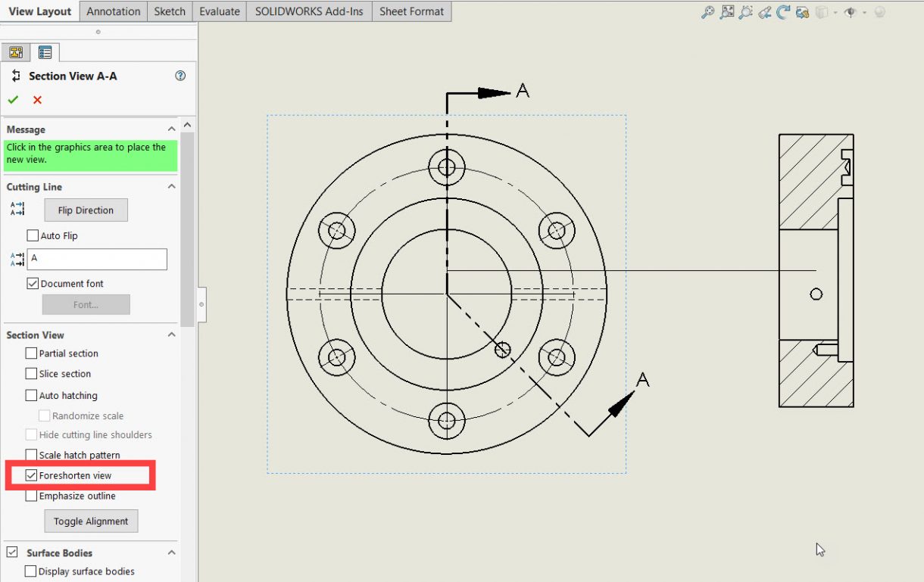Image resolution: width=924 pixels, height=582 pixels.
Task: Click the disabled Font... button
Action: pos(86,304)
